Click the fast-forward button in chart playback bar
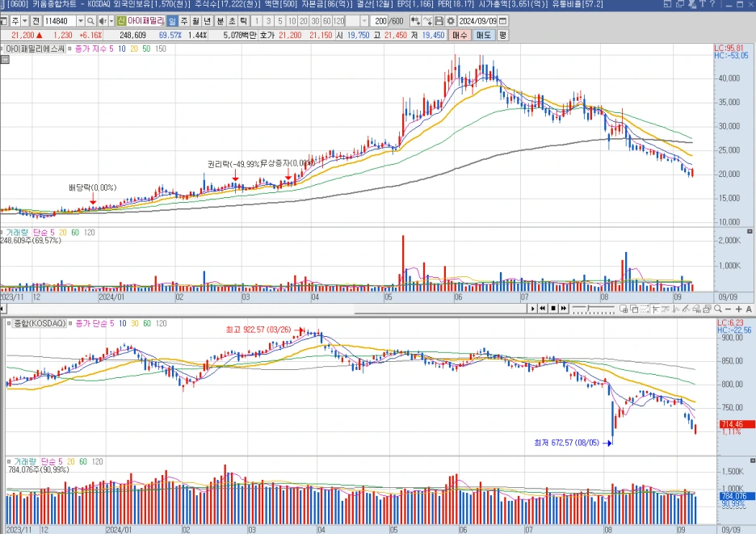The height and width of the screenshot is (534, 756). (564, 309)
